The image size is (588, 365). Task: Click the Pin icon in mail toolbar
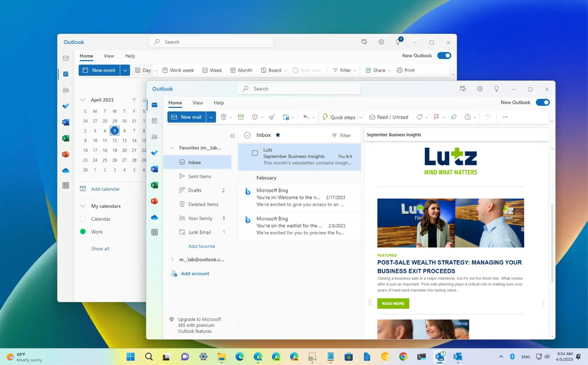pyautogui.click(x=454, y=117)
